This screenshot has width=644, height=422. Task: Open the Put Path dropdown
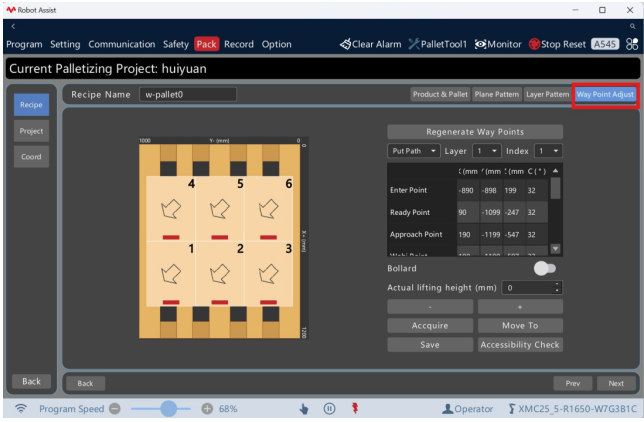[414, 151]
